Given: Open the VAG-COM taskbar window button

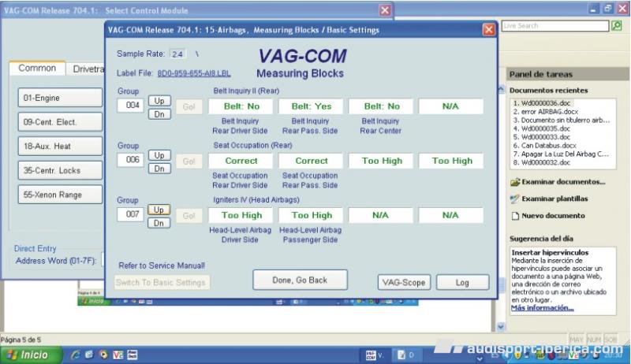Looking at the screenshot, I should click(x=375, y=355).
